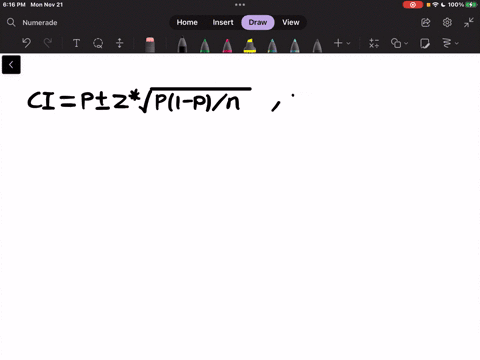Select the insert space tool
Viewport: 480px width, 360px height.
(x=120, y=43)
